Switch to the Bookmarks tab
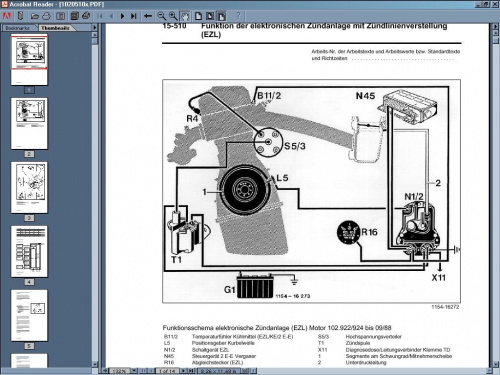Screen dimensions: 500x375 tap(18, 28)
